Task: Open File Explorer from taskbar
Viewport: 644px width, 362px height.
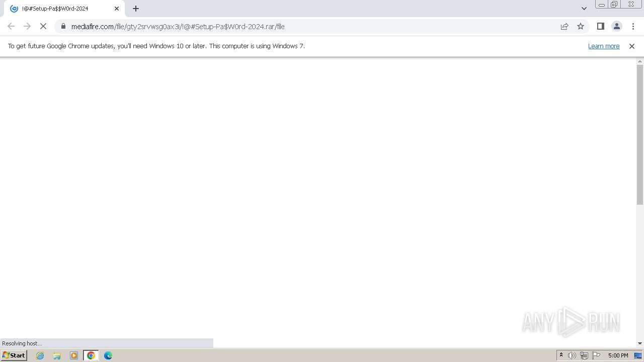Action: coord(57,355)
